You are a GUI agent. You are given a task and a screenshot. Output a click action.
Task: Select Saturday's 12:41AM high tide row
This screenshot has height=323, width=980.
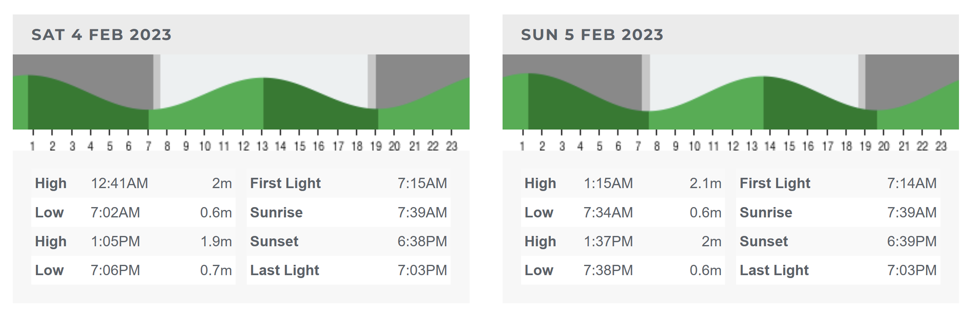(x=133, y=183)
